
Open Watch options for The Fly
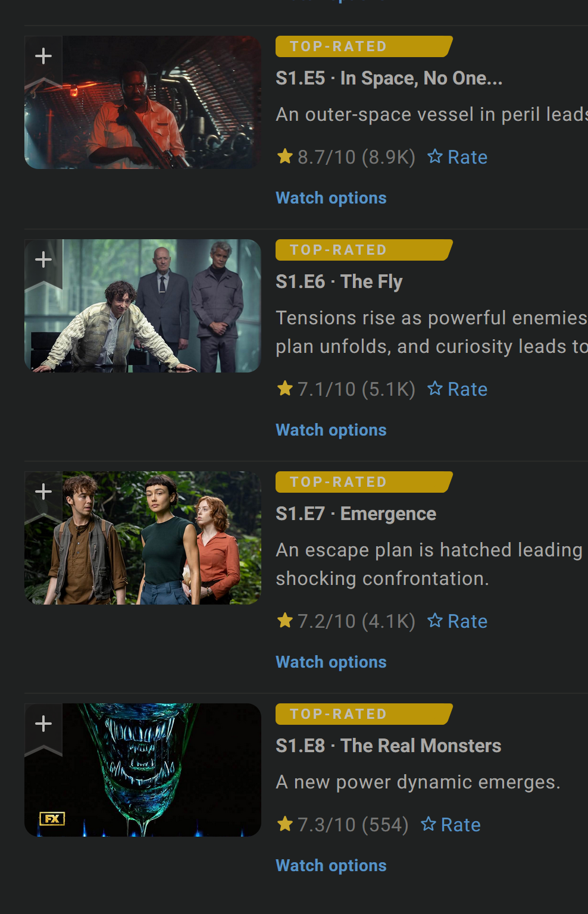[x=331, y=430]
